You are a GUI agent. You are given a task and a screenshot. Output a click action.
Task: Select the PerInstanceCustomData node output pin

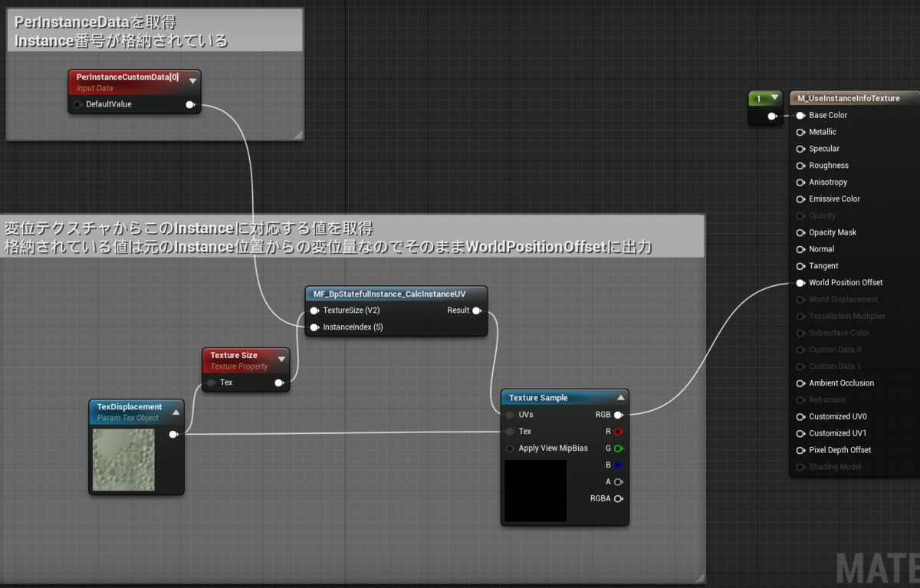tap(190, 104)
